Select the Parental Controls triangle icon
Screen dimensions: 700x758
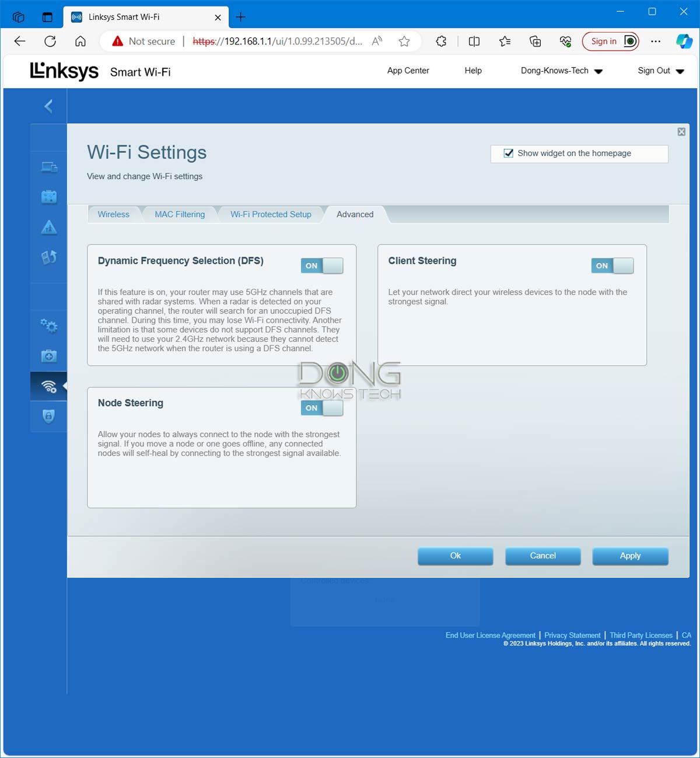click(x=48, y=228)
